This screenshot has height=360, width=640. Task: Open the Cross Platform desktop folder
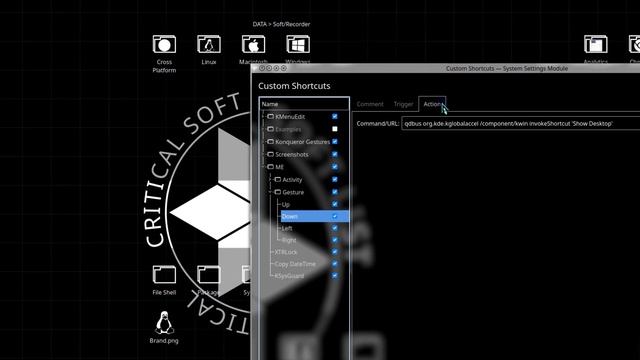click(164, 44)
